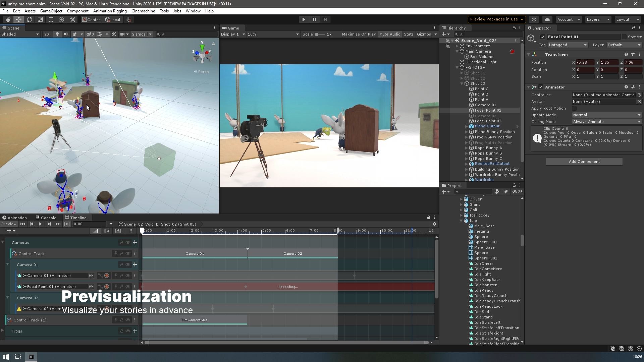
Task: Select the Hand tool in toolbar
Action: [8, 19]
